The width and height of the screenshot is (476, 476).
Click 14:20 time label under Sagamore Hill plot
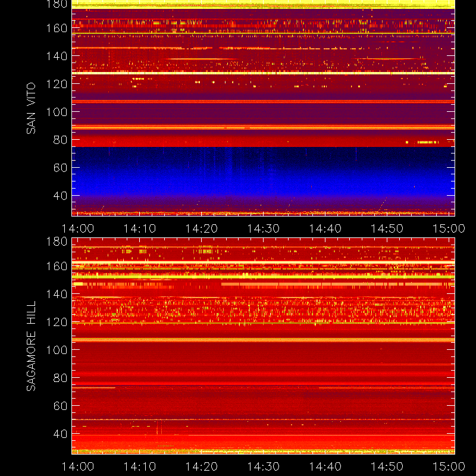(202, 466)
